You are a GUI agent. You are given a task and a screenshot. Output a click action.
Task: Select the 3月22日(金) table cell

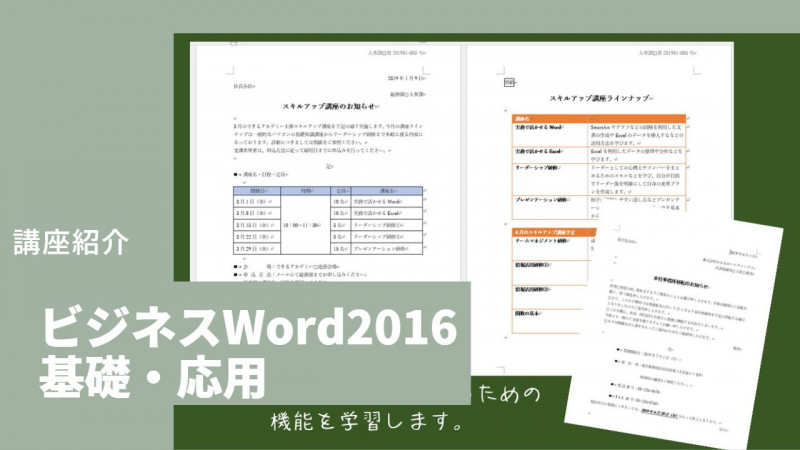(x=257, y=237)
